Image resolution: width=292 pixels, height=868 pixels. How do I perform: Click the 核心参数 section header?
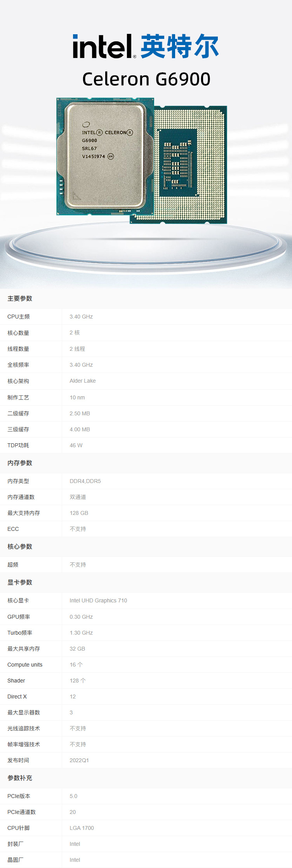[20, 546]
